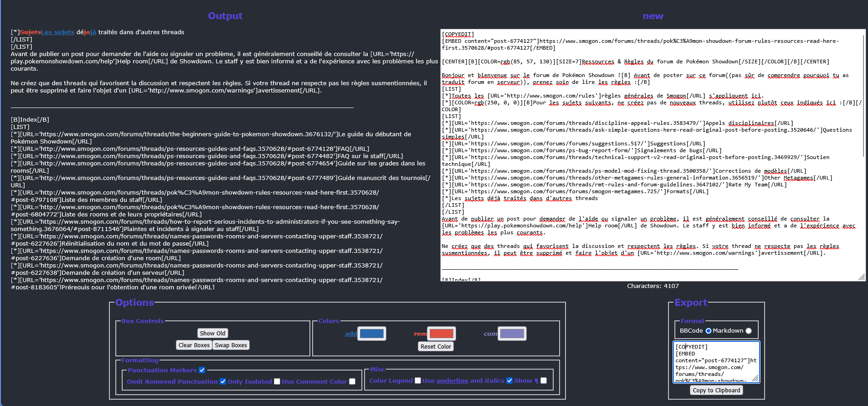Click the Box Controls legend

click(x=143, y=321)
